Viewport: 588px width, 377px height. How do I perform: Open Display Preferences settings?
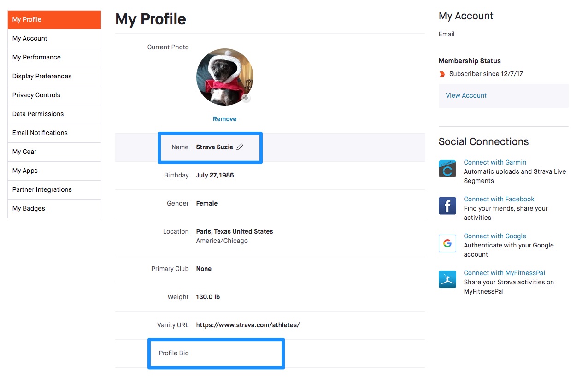(54, 77)
